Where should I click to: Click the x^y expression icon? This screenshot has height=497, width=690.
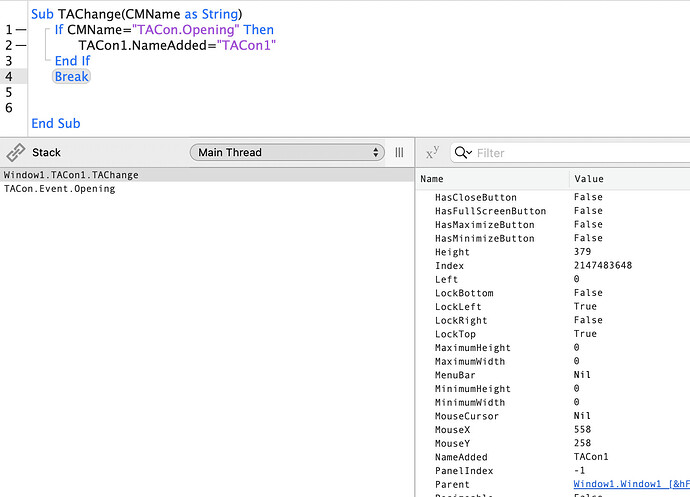(432, 153)
